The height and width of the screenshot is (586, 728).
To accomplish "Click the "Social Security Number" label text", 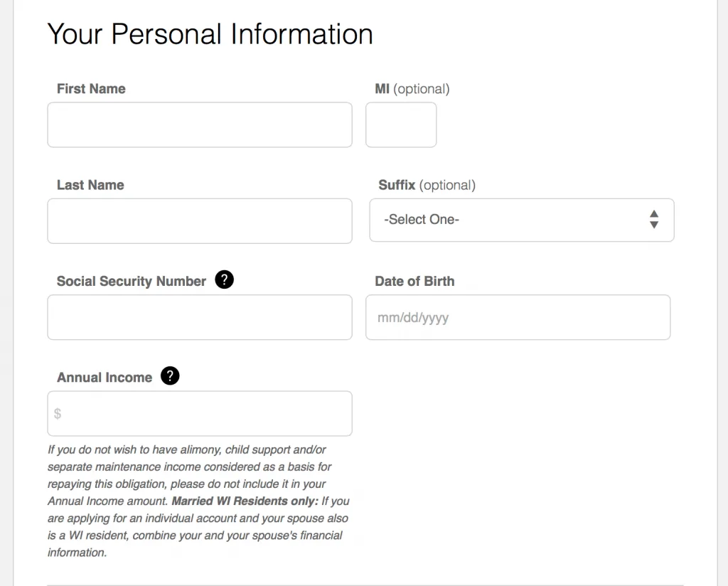I will (x=132, y=281).
